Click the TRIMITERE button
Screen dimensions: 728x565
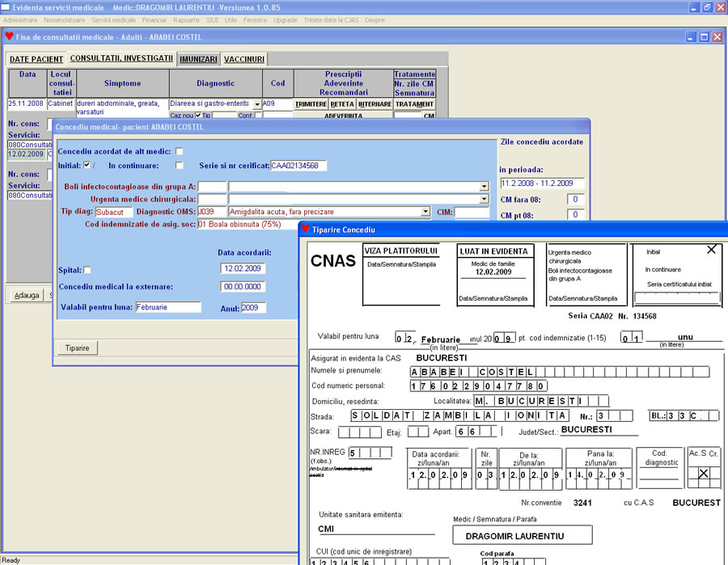[x=311, y=104]
